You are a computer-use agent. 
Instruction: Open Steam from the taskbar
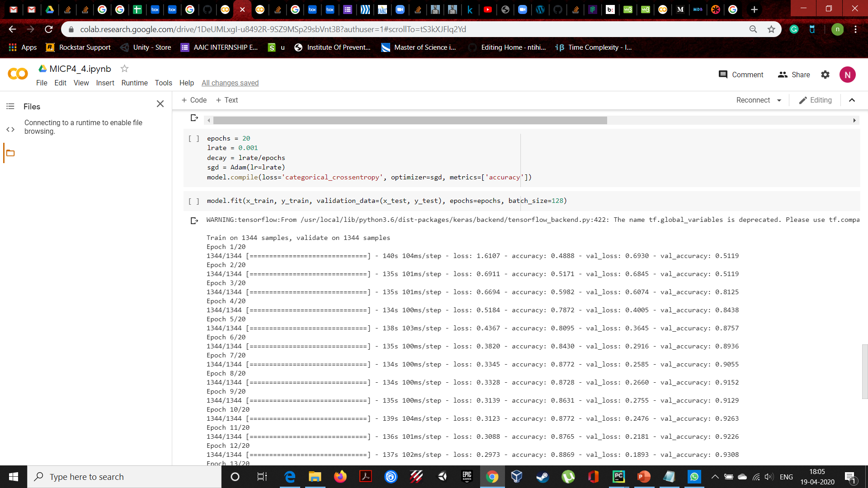click(542, 477)
